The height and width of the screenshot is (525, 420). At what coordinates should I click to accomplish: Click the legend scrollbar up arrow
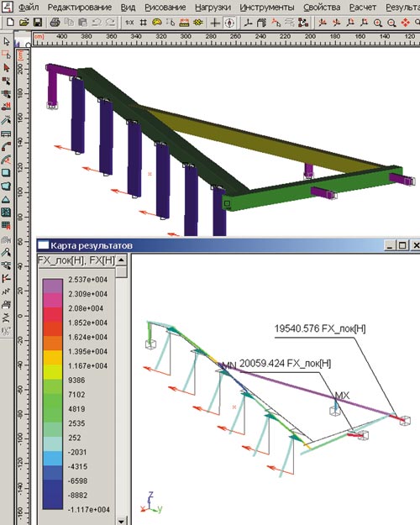tap(122, 260)
